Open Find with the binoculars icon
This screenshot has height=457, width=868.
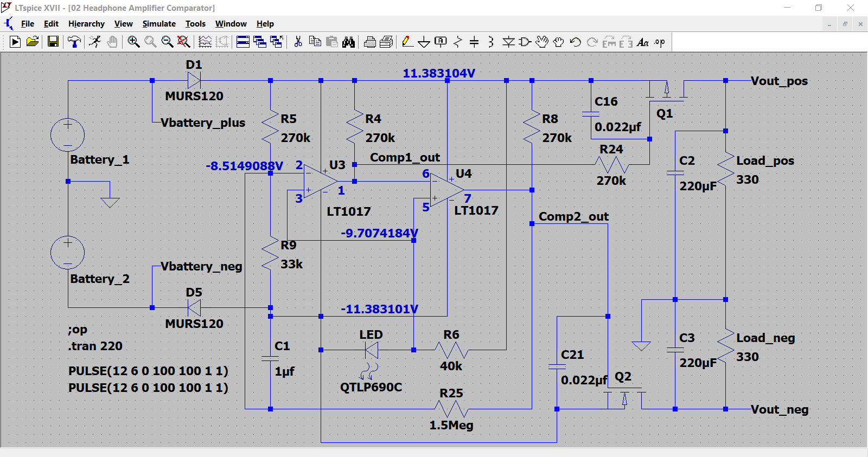[348, 42]
